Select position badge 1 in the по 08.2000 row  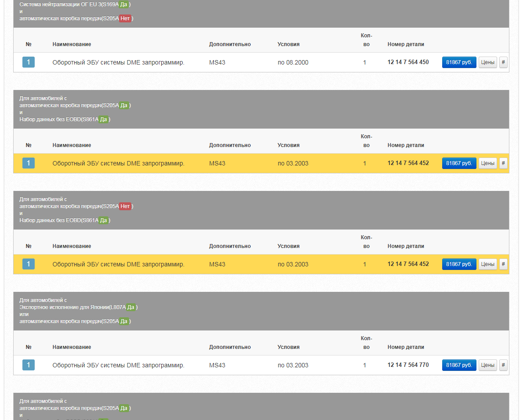click(29, 62)
